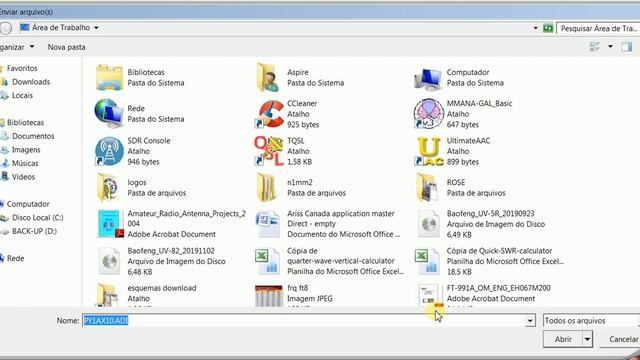This screenshot has height=360, width=640.
Task: Open BACK-UP (D:) drive
Action: point(34,231)
